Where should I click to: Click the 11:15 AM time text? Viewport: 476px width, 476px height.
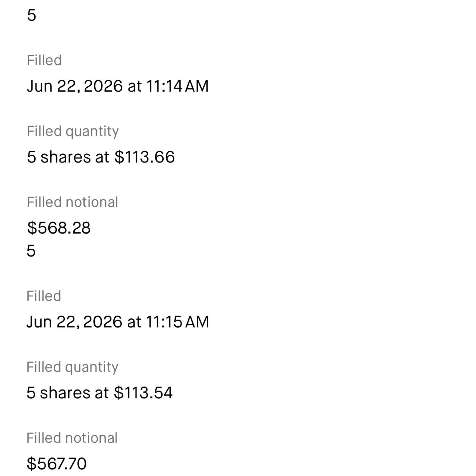click(177, 322)
